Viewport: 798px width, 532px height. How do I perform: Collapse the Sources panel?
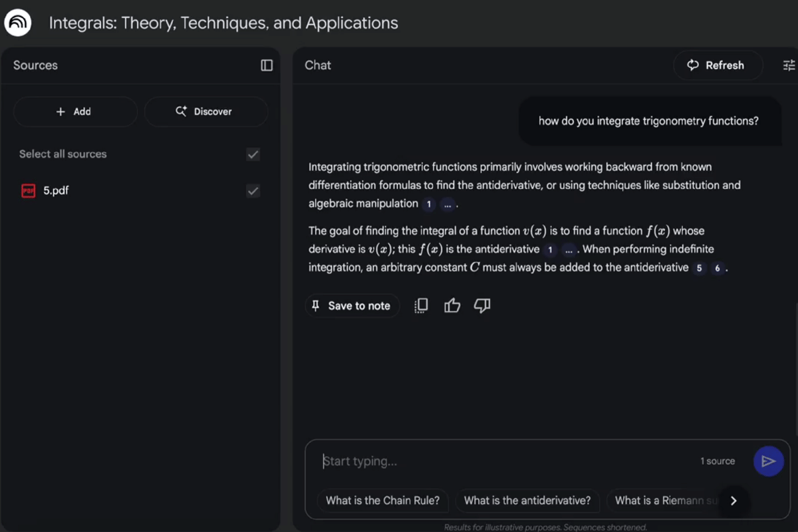pos(267,65)
